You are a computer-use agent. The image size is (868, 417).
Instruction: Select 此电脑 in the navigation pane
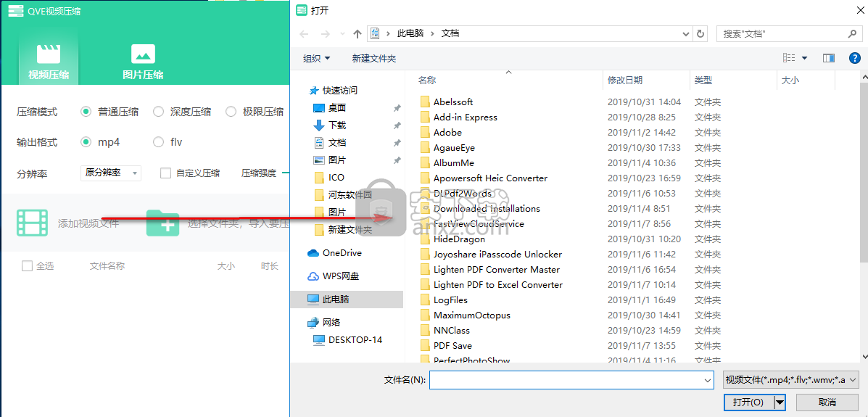(x=347, y=299)
